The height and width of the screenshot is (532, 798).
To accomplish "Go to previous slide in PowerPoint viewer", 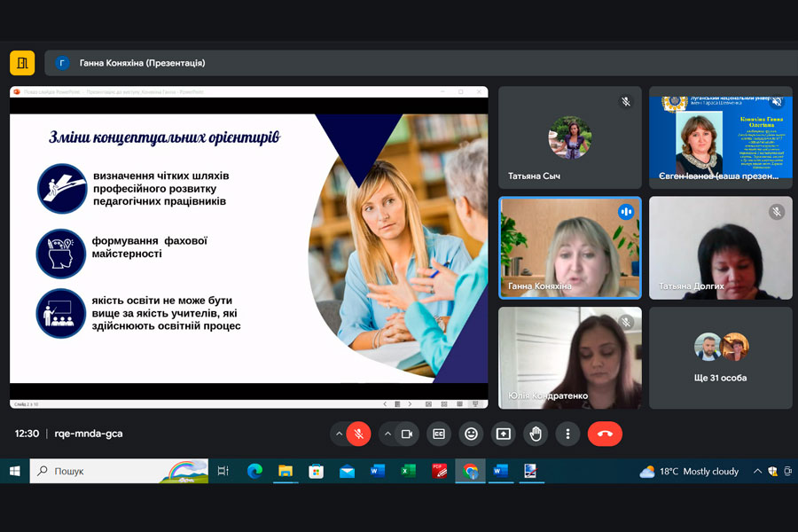I will pyautogui.click(x=384, y=403).
